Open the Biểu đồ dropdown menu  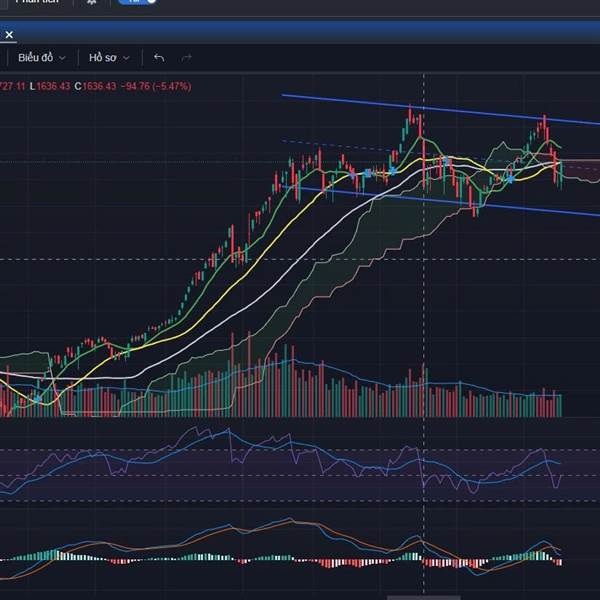(41, 58)
